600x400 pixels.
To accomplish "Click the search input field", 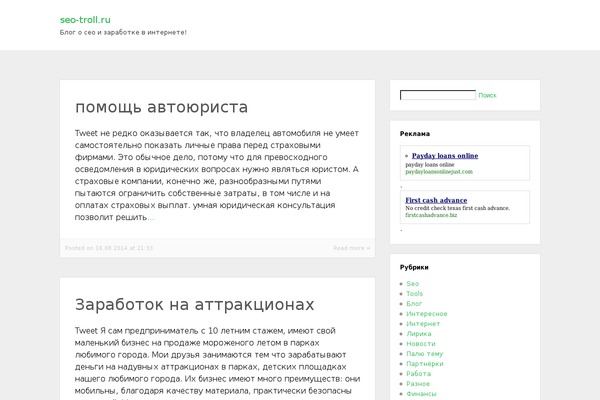I will pyautogui.click(x=438, y=95).
